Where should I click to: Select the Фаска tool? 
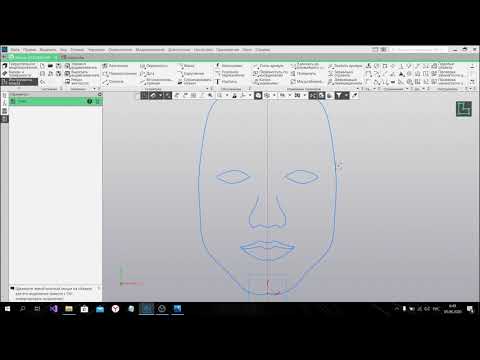(x=186, y=66)
